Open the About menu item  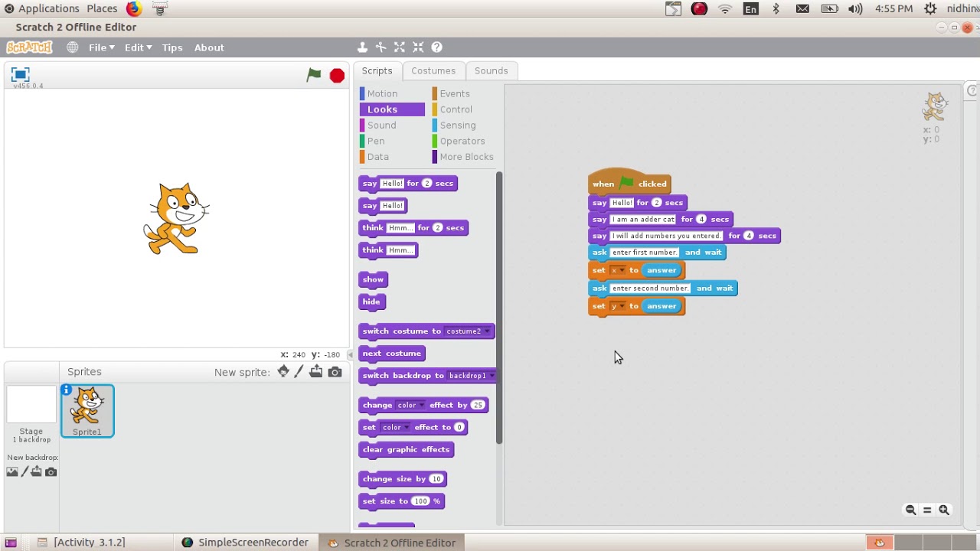pos(209,47)
